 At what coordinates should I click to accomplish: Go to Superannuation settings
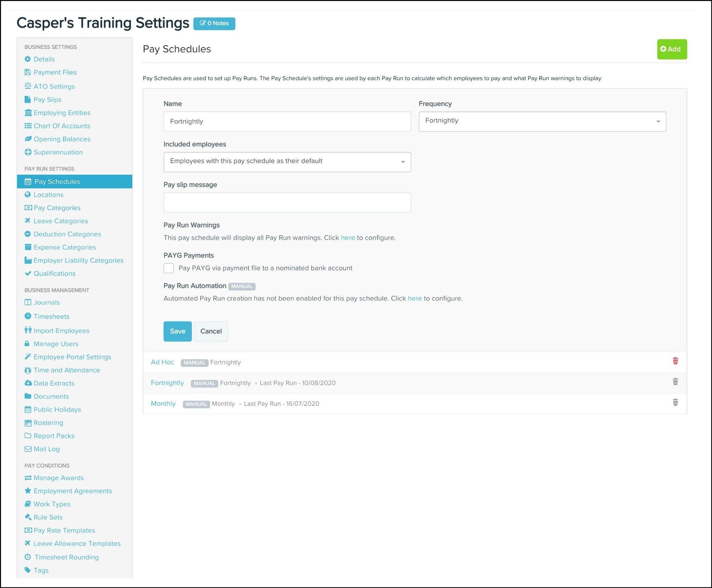click(x=58, y=152)
